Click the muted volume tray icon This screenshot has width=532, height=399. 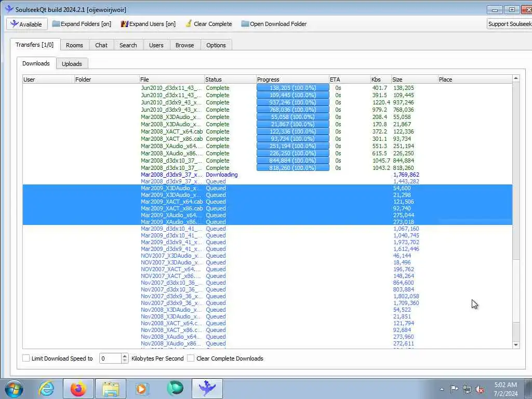[480, 389]
